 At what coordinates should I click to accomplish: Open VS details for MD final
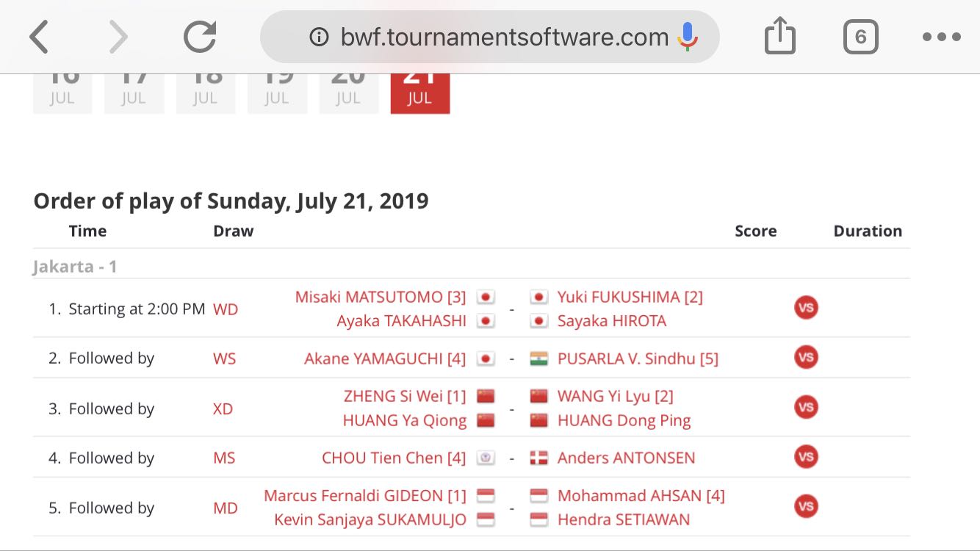806,507
